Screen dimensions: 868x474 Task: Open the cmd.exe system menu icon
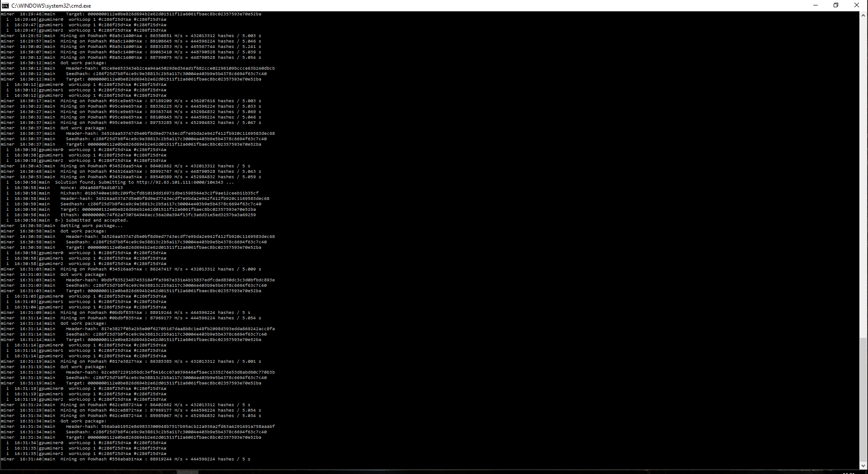point(5,5)
